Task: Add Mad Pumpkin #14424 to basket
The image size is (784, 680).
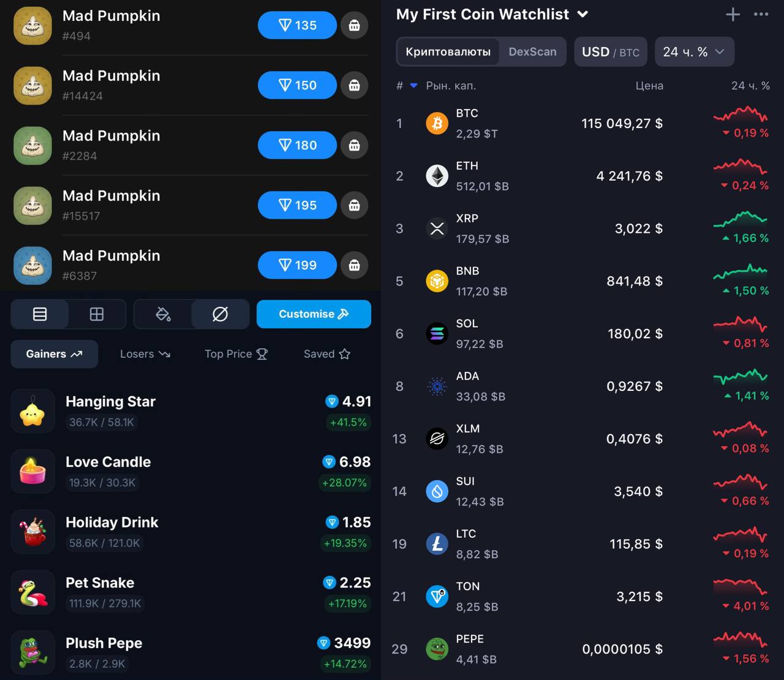Action: pos(354,86)
